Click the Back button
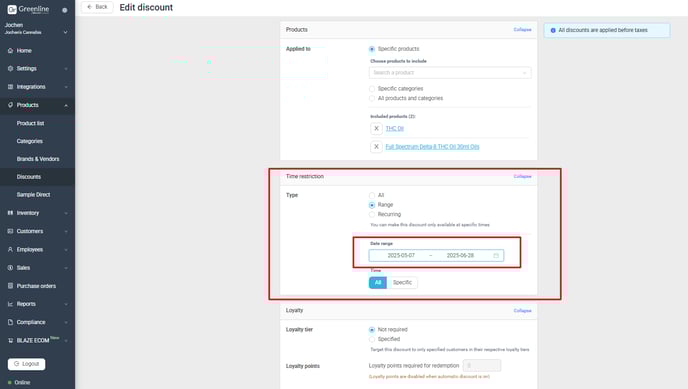This screenshot has width=688, height=389. coord(97,7)
